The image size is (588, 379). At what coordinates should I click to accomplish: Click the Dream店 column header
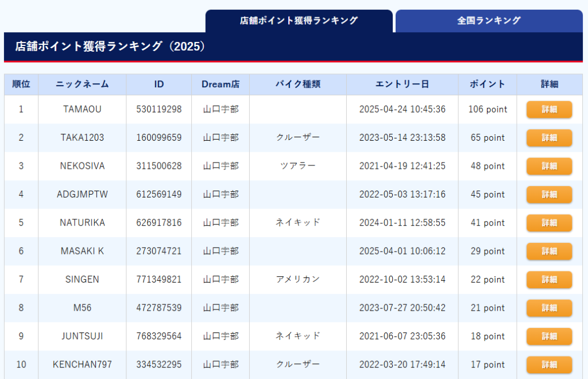pyautogui.click(x=220, y=84)
